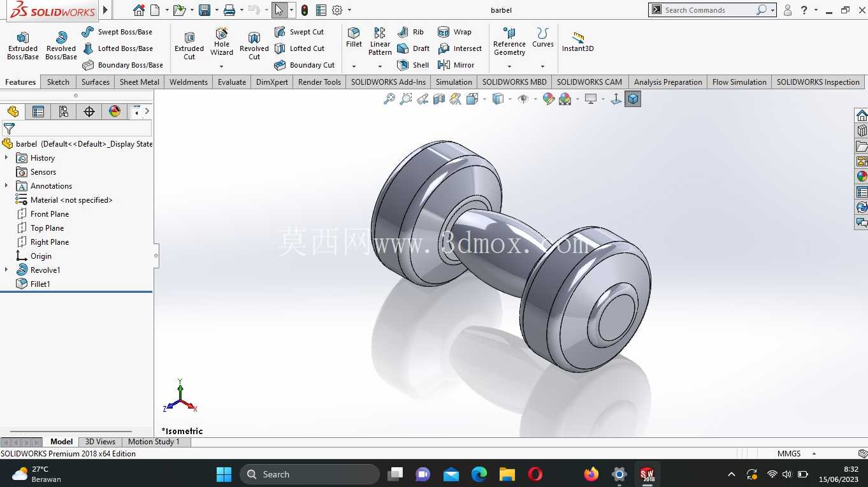Image resolution: width=868 pixels, height=487 pixels.
Task: Select the Intersect feature
Action: click(459, 48)
